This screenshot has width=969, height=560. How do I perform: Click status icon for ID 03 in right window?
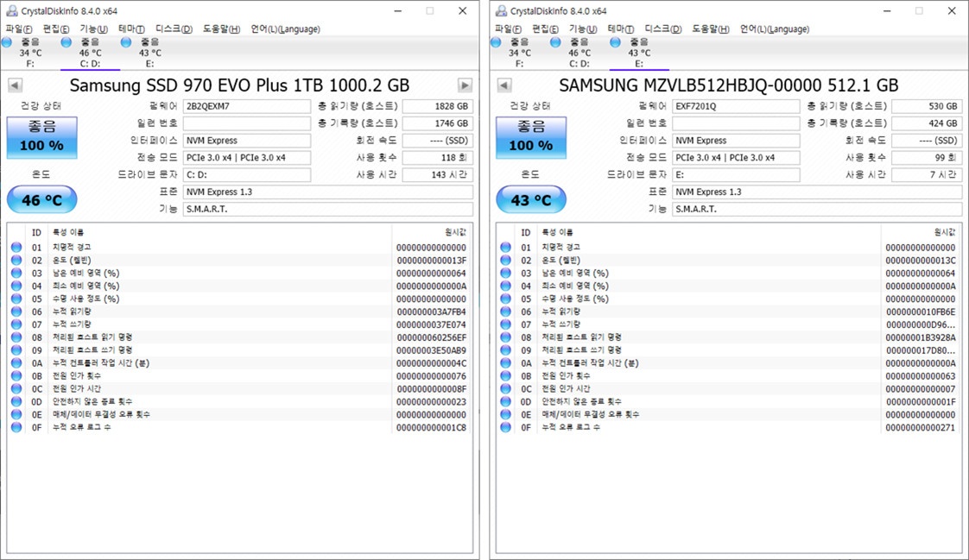[x=505, y=273]
